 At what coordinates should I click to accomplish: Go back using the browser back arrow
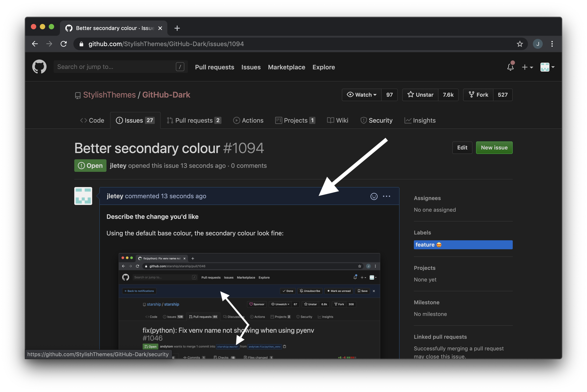tap(35, 44)
